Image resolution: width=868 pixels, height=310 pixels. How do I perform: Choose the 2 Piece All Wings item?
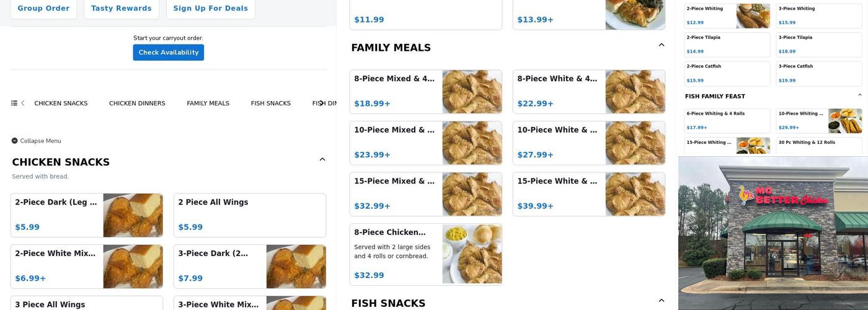pos(249,215)
